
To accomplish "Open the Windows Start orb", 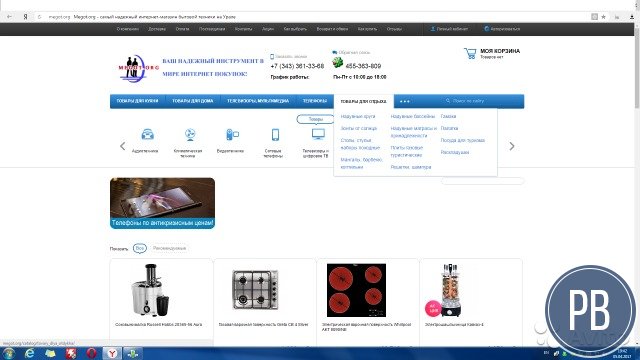I will pos(9,353).
